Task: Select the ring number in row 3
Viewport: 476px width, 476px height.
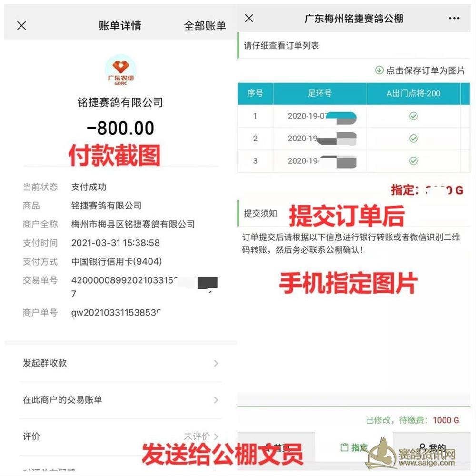Action: 322,161
